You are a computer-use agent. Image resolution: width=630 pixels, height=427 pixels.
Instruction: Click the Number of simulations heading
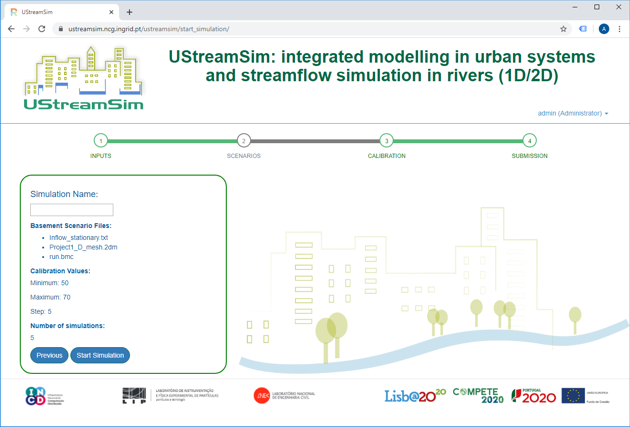click(x=68, y=326)
